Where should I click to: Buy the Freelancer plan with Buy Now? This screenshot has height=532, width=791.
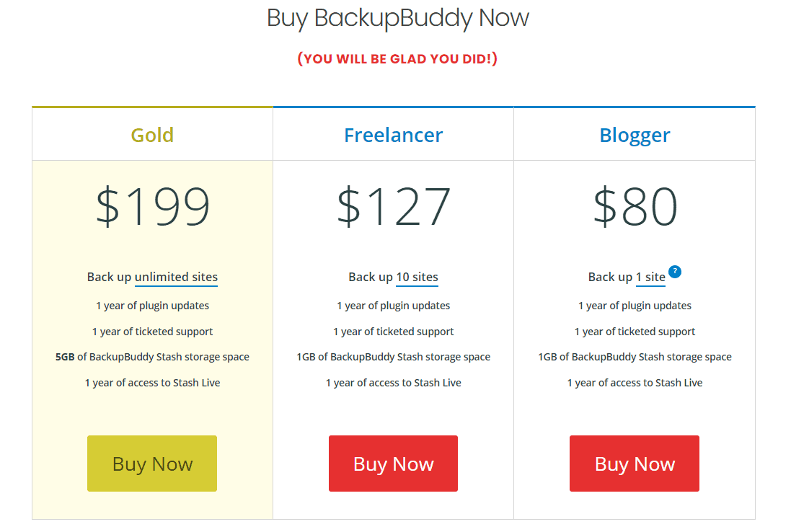point(393,464)
